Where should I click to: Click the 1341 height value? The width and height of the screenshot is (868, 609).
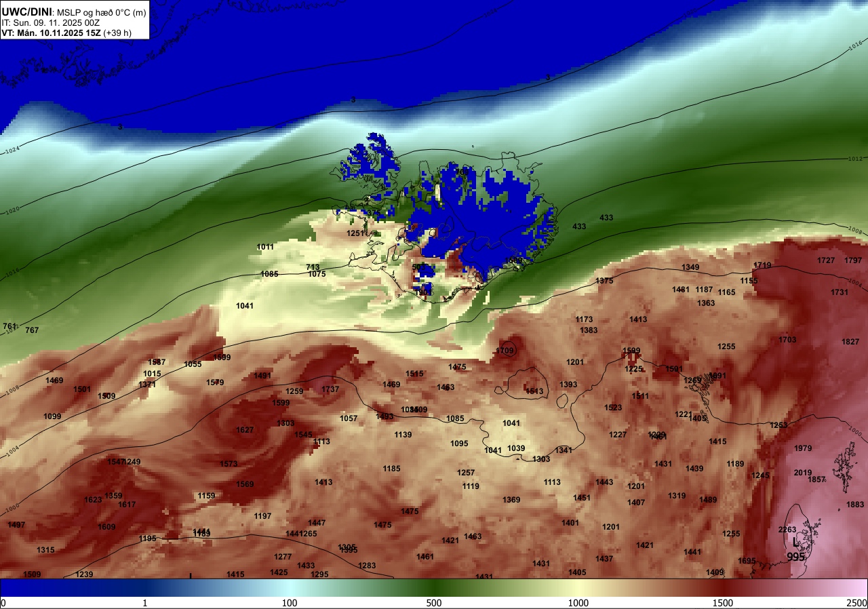point(564,450)
